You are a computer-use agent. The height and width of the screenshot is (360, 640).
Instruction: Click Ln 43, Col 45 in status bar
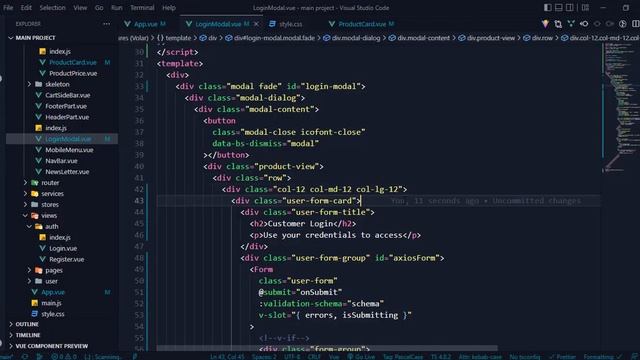click(x=227, y=357)
